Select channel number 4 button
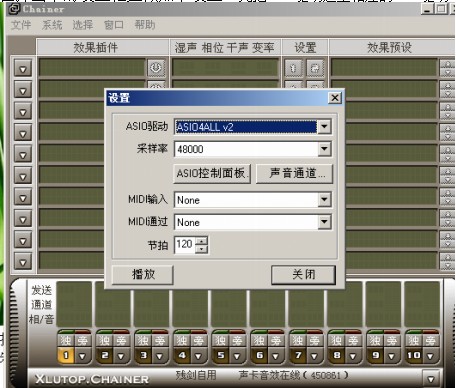Screen dimensions: 456x388 (182, 355)
